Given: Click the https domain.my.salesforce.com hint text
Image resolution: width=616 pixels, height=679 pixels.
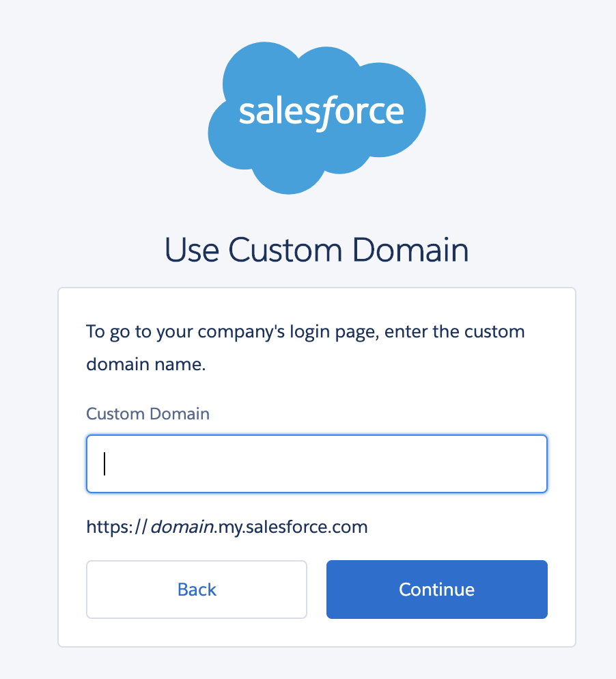Looking at the screenshot, I should (227, 527).
